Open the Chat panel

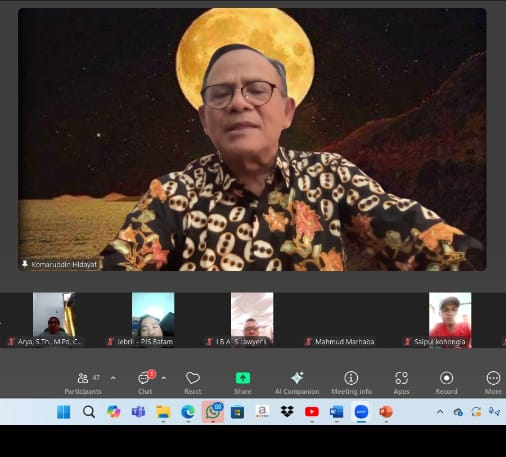click(145, 383)
